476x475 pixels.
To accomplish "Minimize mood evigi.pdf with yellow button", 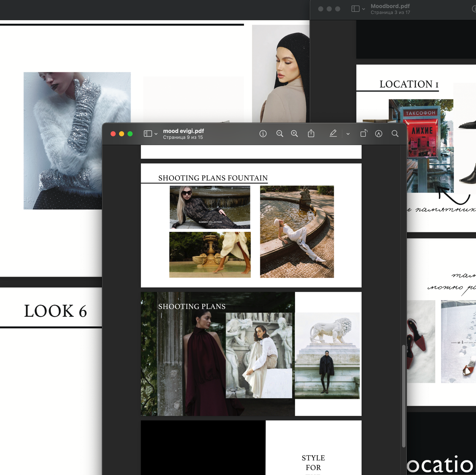I will [x=121, y=134].
